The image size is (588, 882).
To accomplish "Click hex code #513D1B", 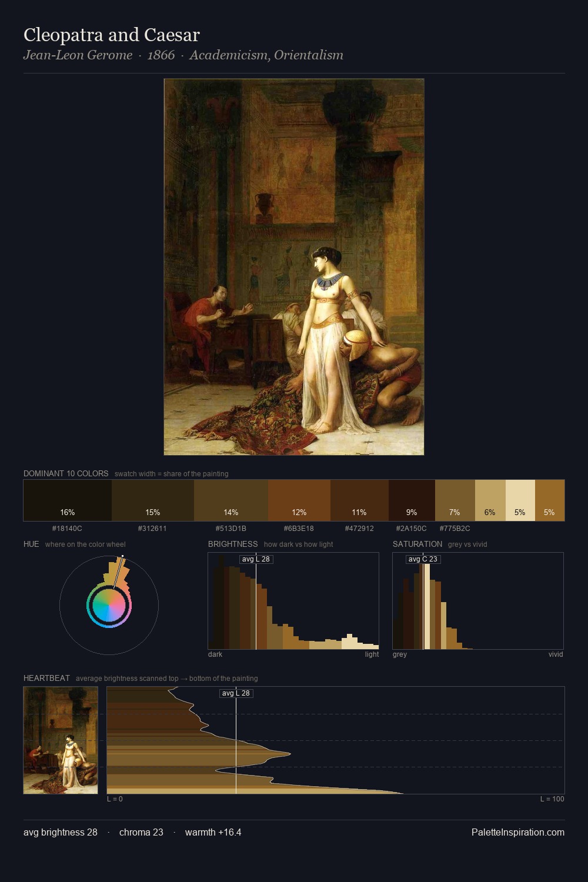I will click(x=231, y=529).
